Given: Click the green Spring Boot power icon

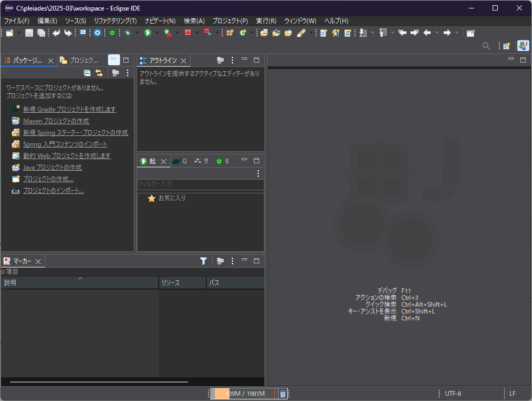Looking at the screenshot, I should tap(112, 33).
